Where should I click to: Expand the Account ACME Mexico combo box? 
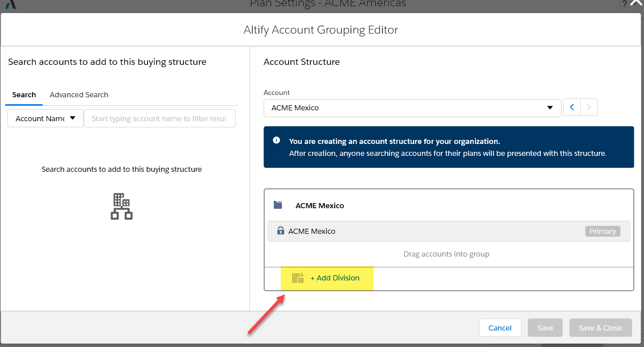412,108
